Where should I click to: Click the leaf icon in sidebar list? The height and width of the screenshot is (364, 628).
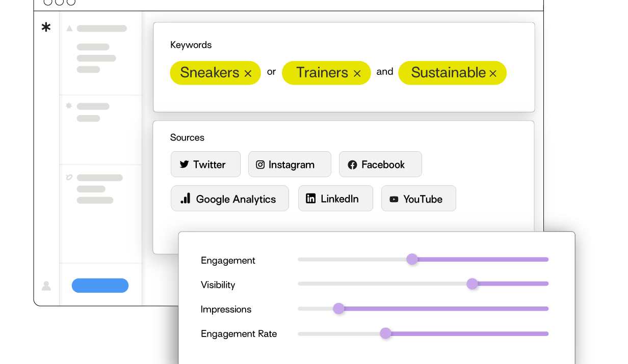69,178
